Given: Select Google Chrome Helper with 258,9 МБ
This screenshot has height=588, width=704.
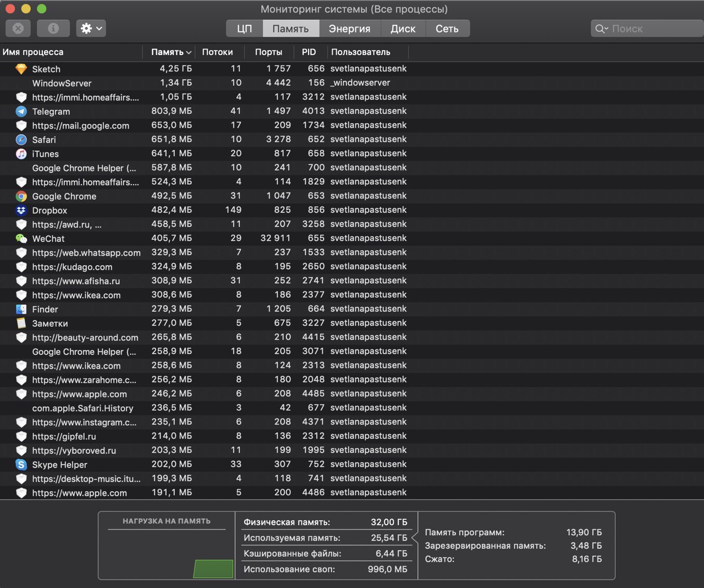Looking at the screenshot, I should (352, 351).
